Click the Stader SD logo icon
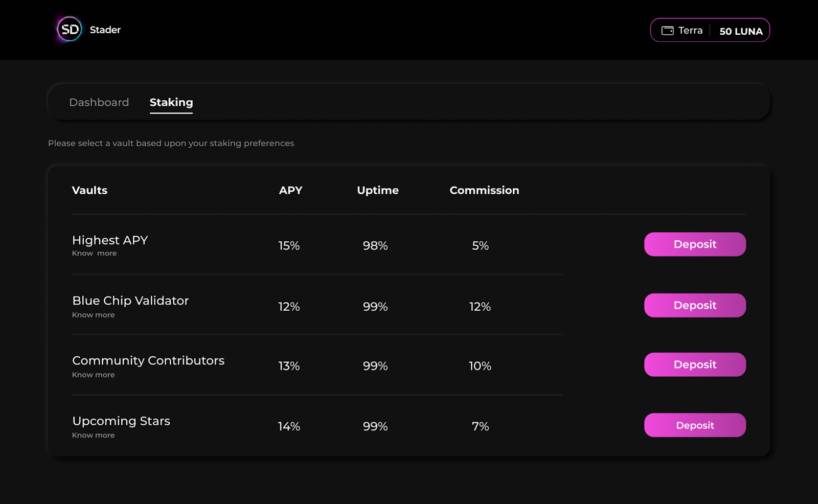Image resolution: width=818 pixels, height=504 pixels. (x=70, y=30)
